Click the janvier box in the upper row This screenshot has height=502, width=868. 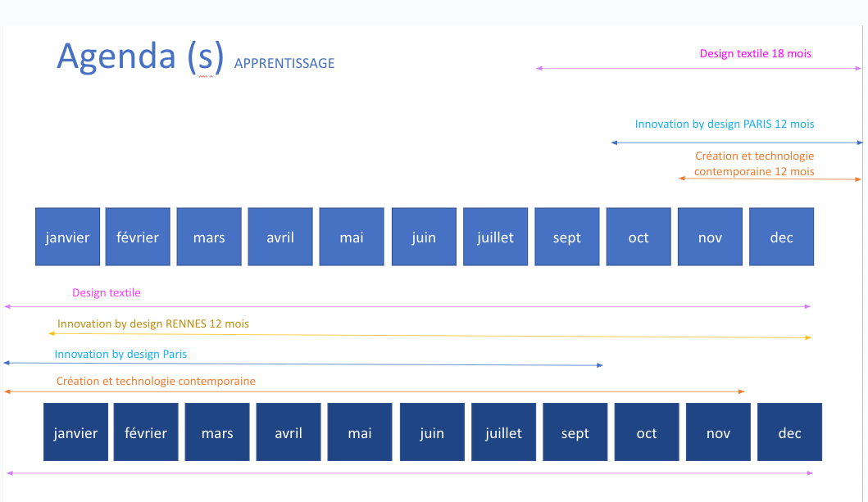pos(67,237)
